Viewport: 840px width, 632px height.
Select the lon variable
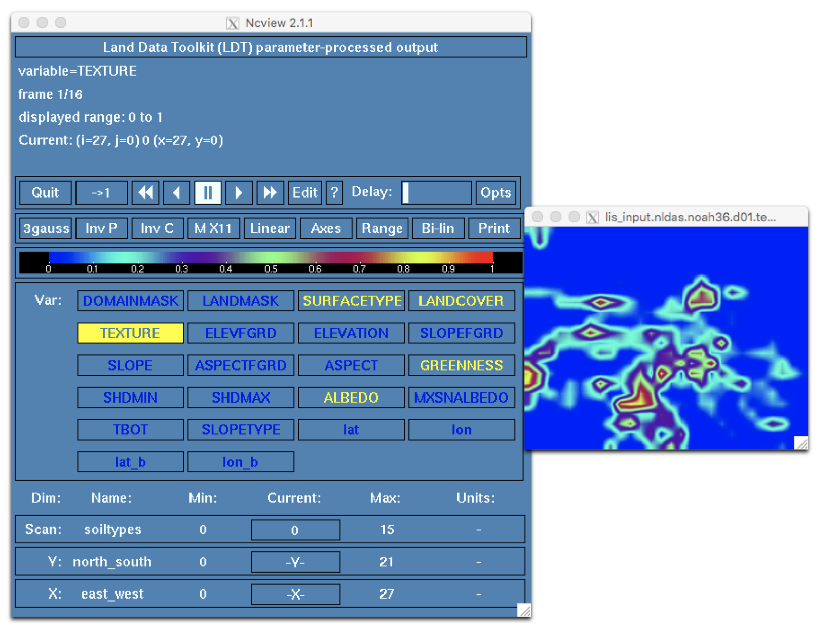coord(462,430)
